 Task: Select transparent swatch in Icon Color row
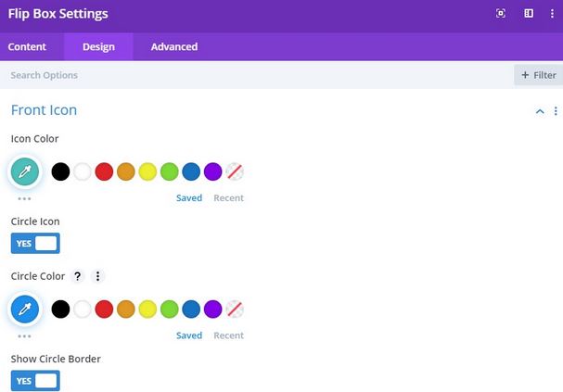coord(235,171)
